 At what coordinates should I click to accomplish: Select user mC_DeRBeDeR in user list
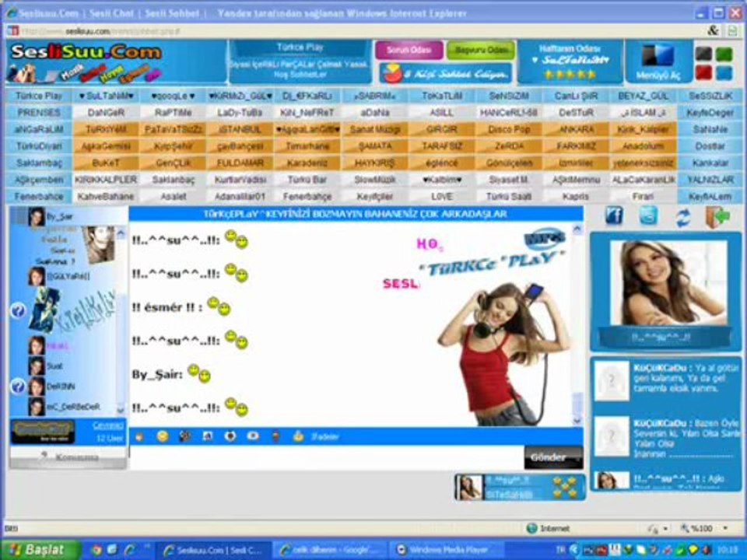click(x=64, y=407)
